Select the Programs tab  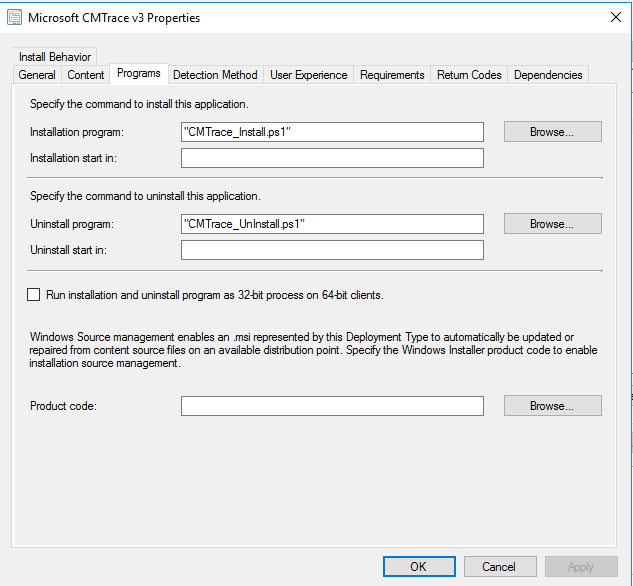coord(139,73)
